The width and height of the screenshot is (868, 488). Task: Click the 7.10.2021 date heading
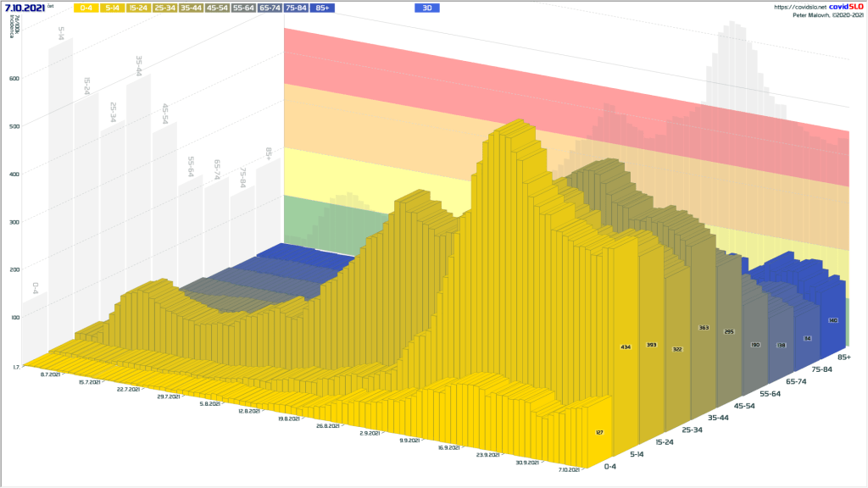point(25,8)
